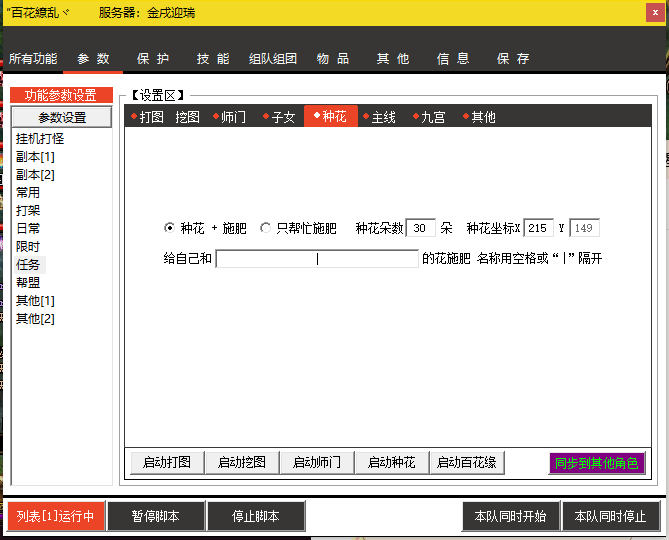Viewport: 669px width, 540px height.
Task: Select 挂机打怪 in the sidebar list
Action: 40,139
